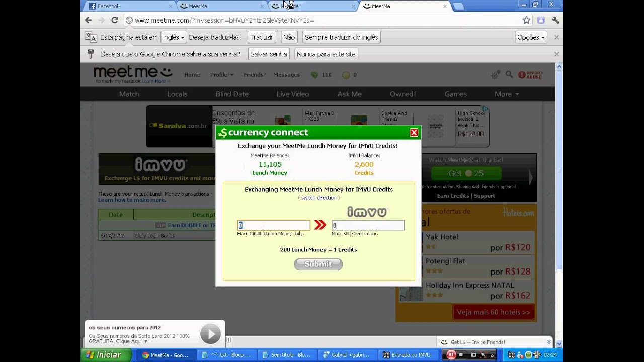This screenshot has width=644, height=362.
Task: Click Nunca para este site button
Action: 326,54
